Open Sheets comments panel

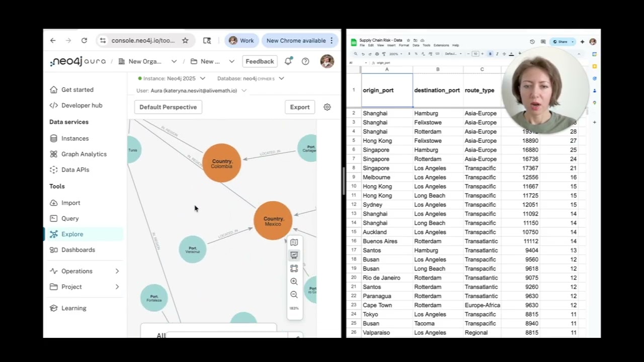click(543, 42)
